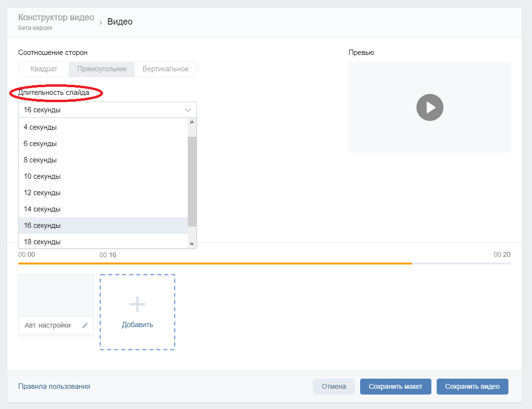Click the dropdown list scrollbar thumb
This screenshot has height=409, width=532.
[x=192, y=182]
